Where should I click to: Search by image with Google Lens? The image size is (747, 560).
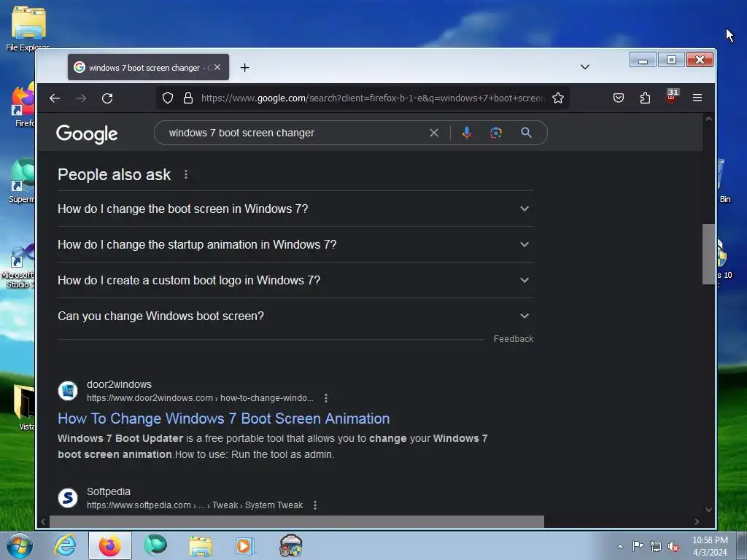point(496,133)
